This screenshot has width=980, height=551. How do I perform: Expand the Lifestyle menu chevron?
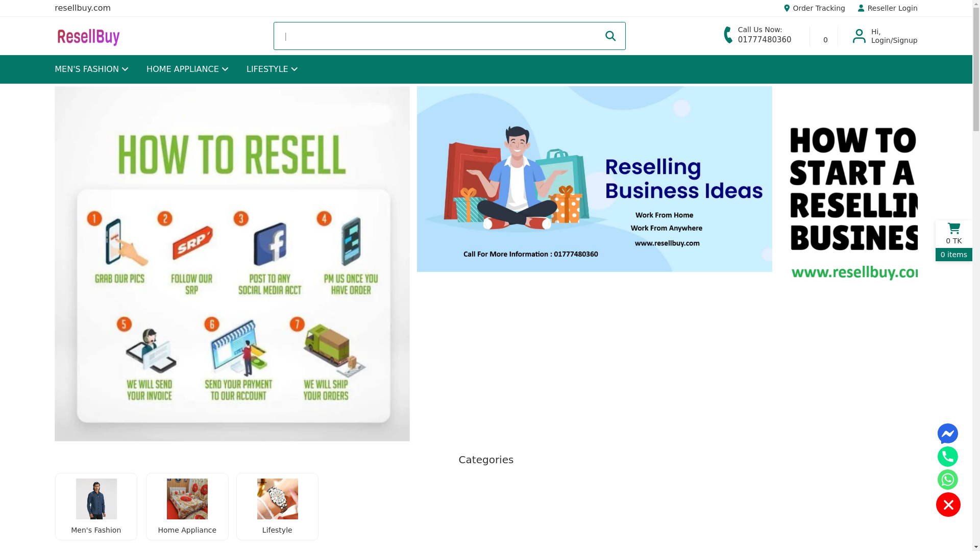(x=295, y=69)
